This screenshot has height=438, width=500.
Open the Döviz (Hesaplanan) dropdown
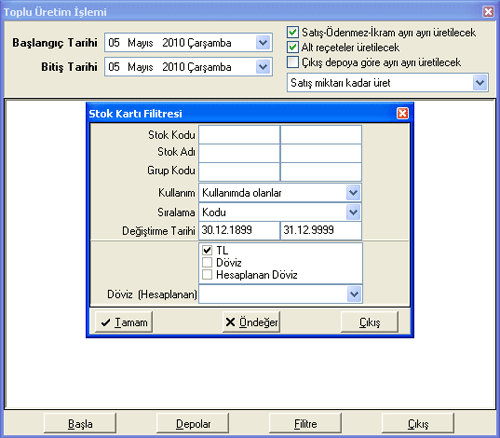tap(354, 294)
